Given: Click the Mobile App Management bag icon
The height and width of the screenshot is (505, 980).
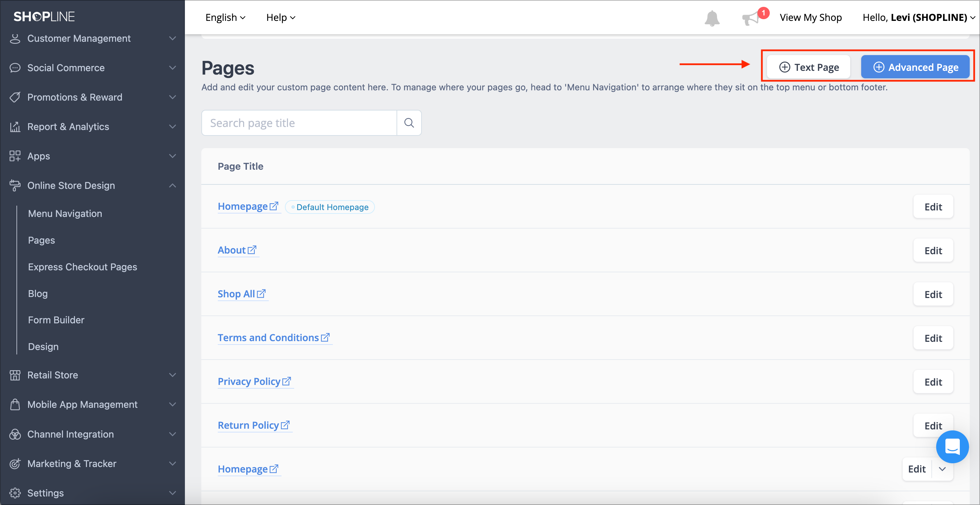Looking at the screenshot, I should pyautogui.click(x=15, y=404).
